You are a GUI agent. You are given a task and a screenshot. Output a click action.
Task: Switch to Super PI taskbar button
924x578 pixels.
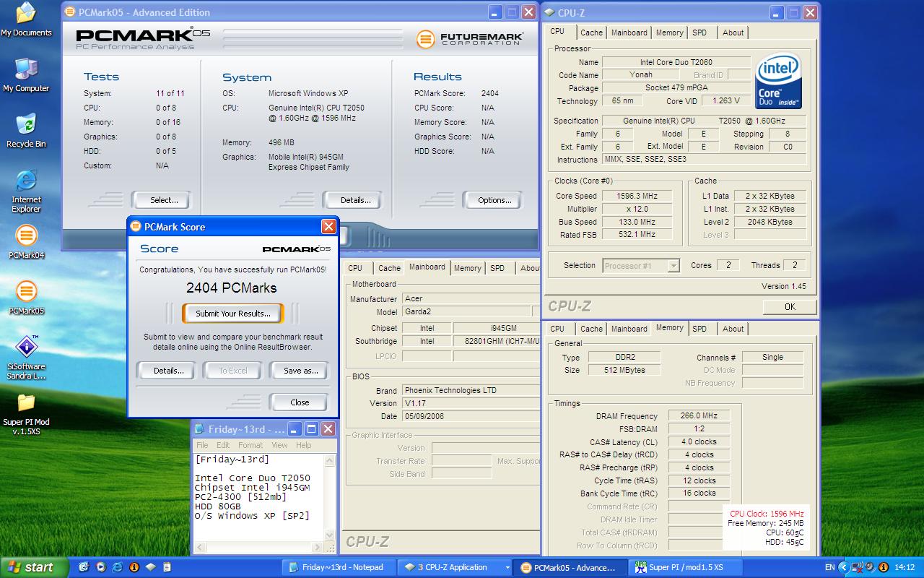(684, 567)
